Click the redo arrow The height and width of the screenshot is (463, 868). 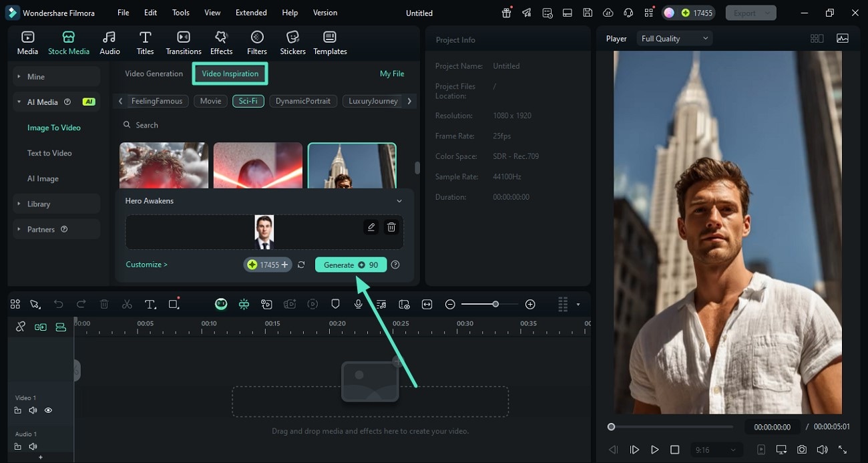point(81,304)
